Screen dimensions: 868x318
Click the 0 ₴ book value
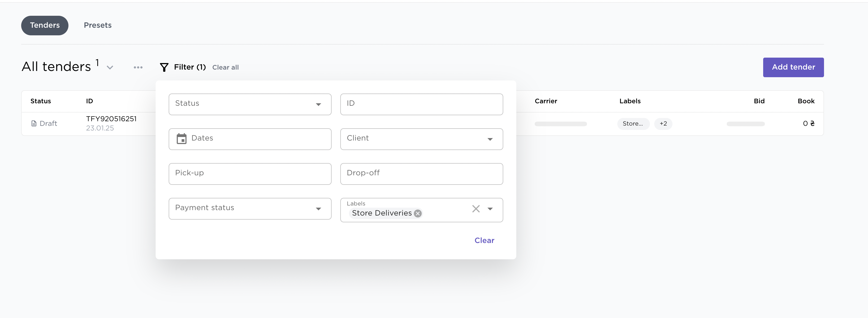coord(808,123)
